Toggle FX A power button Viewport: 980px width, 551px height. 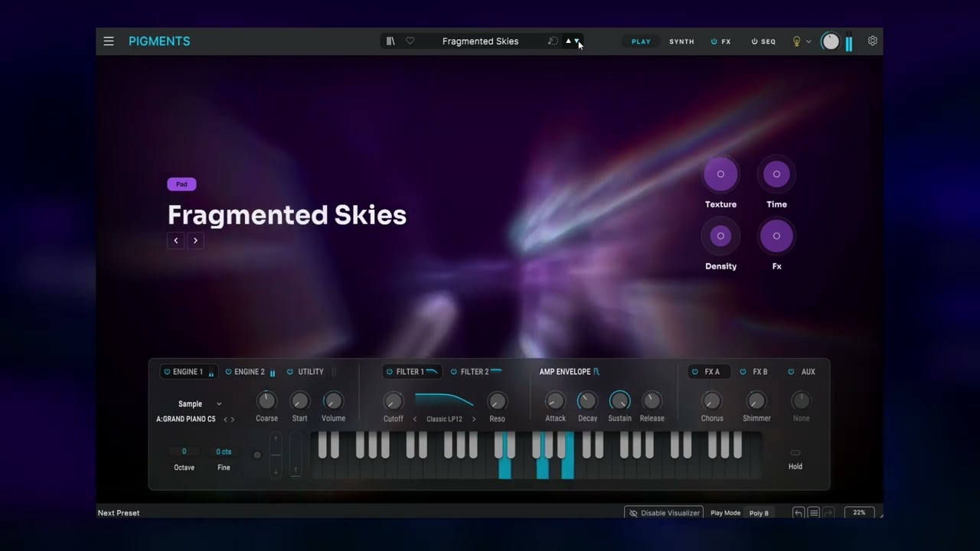pyautogui.click(x=695, y=372)
